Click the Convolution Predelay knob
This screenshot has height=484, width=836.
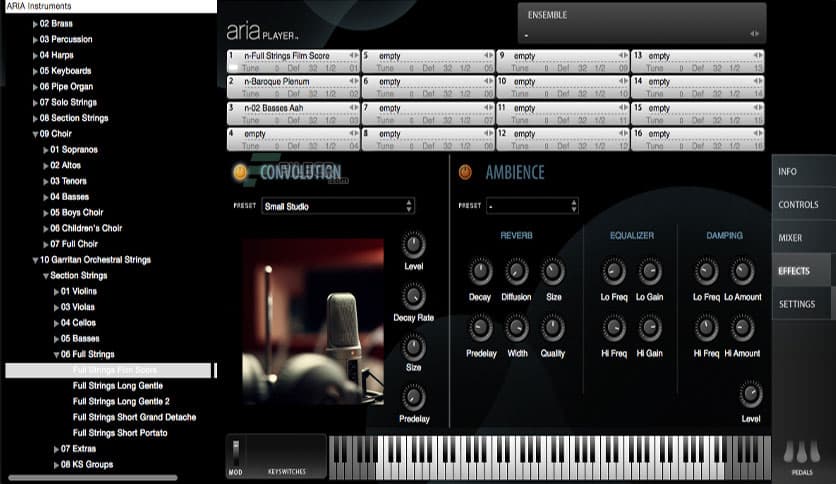pyautogui.click(x=413, y=398)
